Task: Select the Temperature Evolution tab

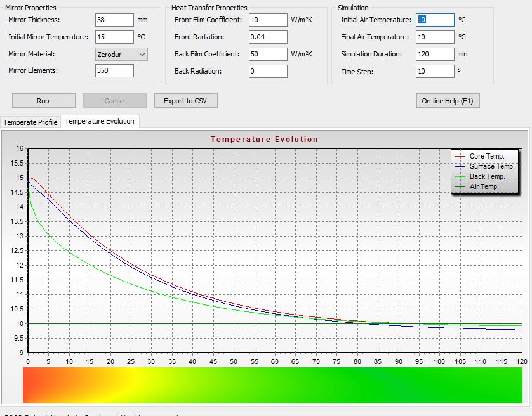Action: [100, 121]
